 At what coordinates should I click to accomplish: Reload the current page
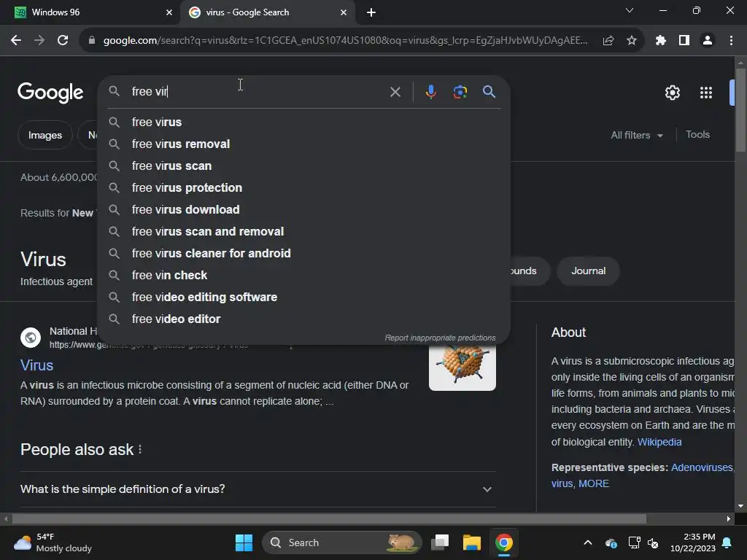click(63, 41)
